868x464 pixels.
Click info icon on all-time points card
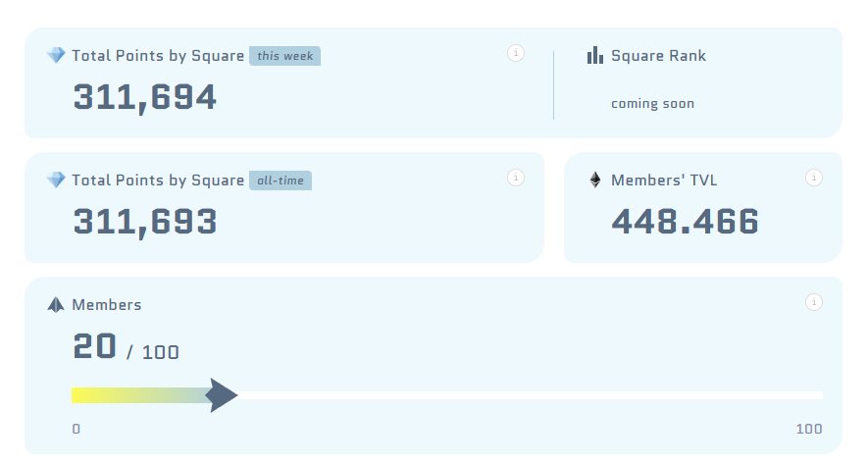[x=515, y=178]
